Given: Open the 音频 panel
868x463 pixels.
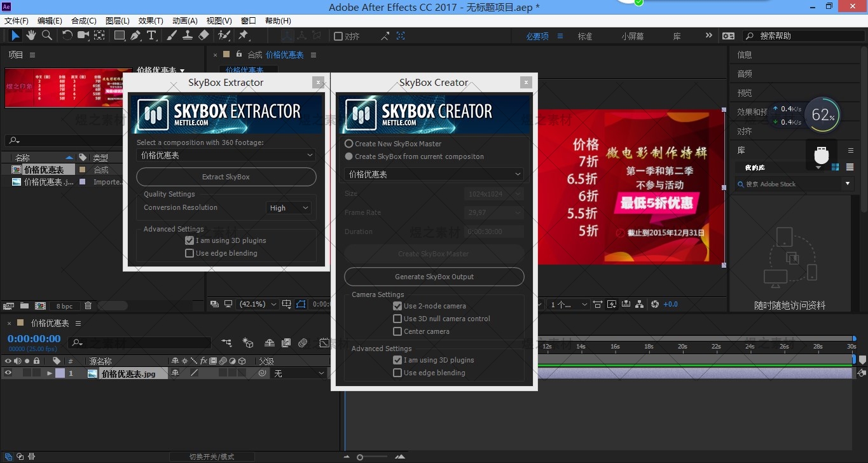Looking at the screenshot, I should coord(745,74).
